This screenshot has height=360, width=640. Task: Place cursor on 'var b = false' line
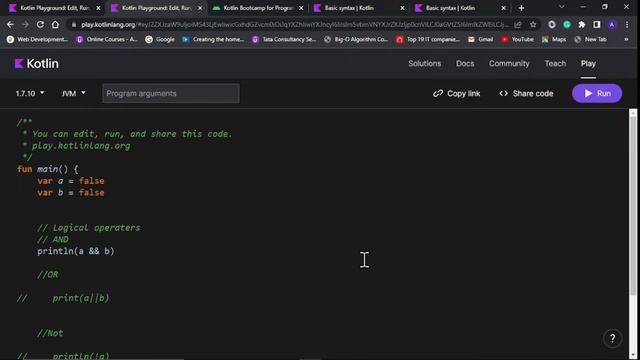pyautogui.click(x=71, y=193)
